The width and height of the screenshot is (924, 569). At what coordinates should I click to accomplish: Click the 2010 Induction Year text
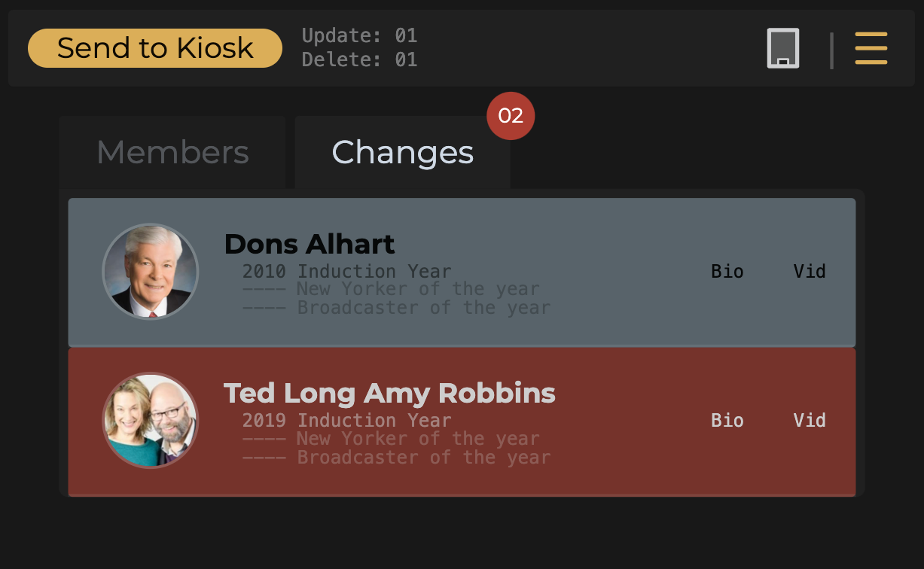[x=346, y=271]
